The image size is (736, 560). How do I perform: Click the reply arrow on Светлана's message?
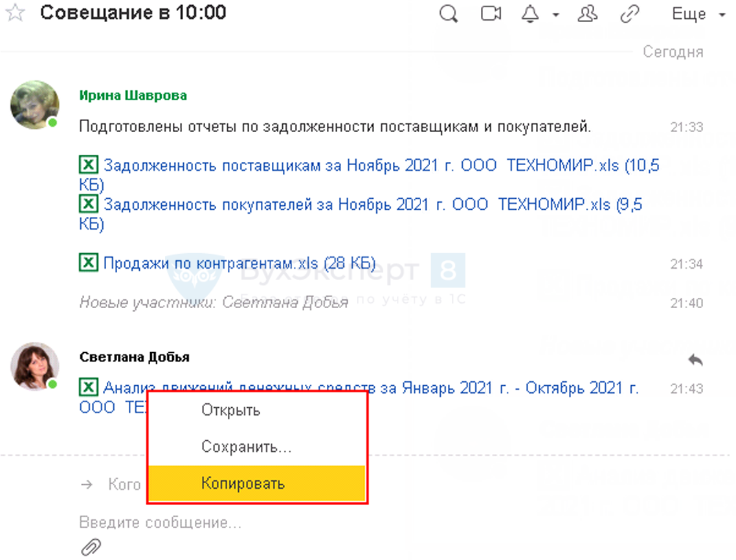click(x=695, y=359)
